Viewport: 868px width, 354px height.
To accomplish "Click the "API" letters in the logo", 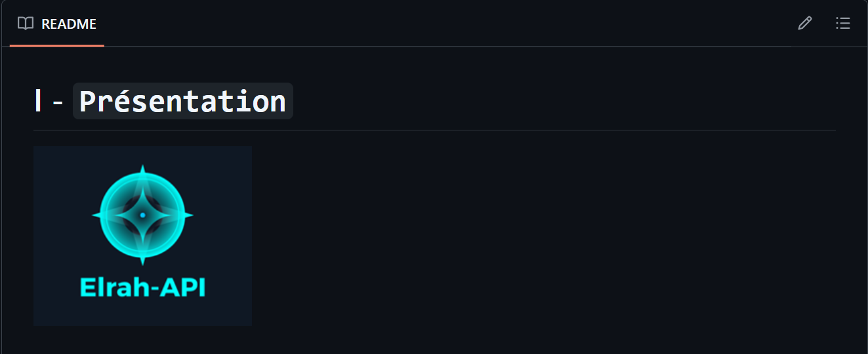I will point(184,288).
